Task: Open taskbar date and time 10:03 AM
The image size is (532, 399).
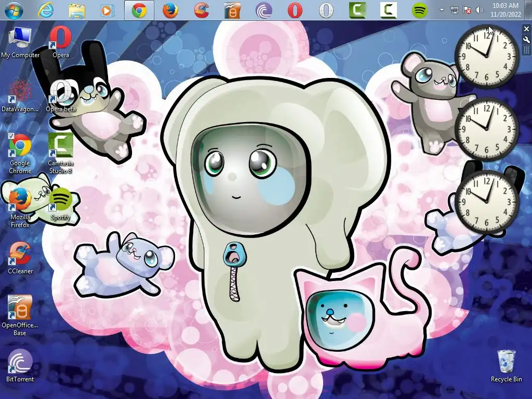Action: (x=506, y=10)
